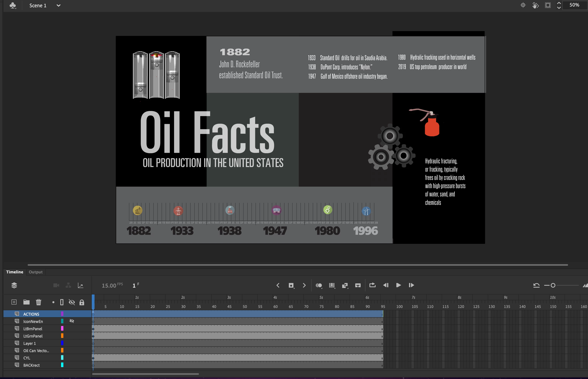This screenshot has height=379, width=588.
Task: Show the hidden IconNewEn layer
Action: [x=72, y=321]
